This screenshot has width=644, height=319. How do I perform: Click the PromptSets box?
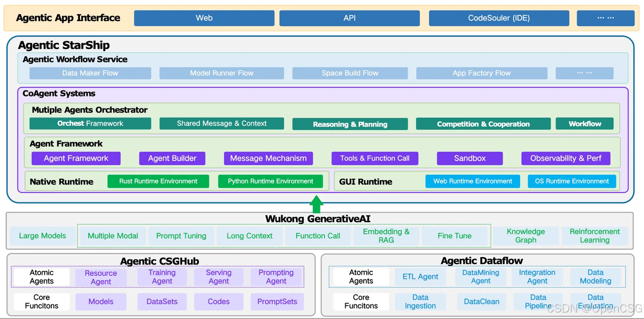point(277,301)
